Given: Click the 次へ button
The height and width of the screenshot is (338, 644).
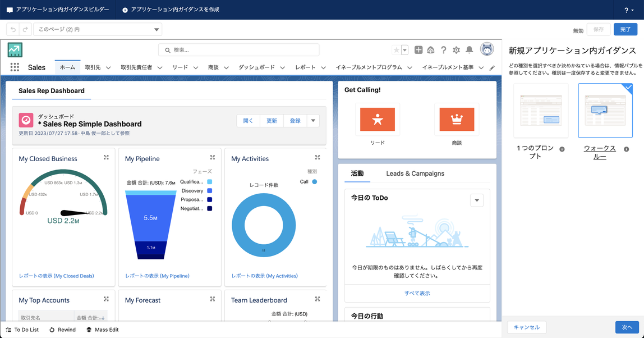Looking at the screenshot, I should coord(627,327).
